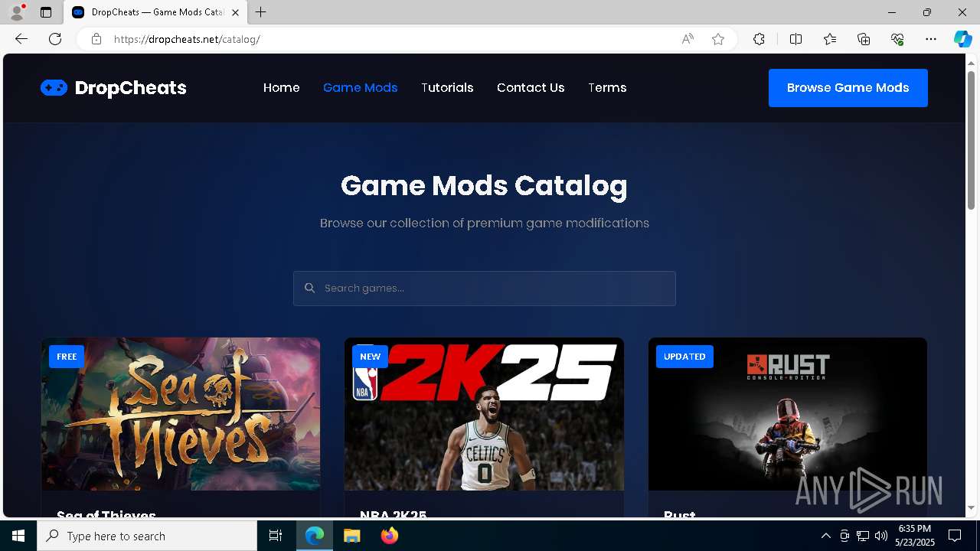Open NBA 2K25 cover image
980x551 pixels.
point(484,414)
